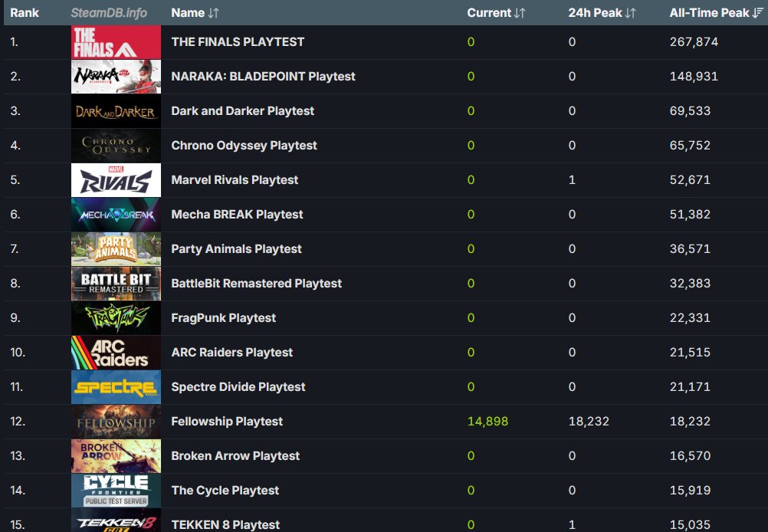Select all-time peak value 52,671

(690, 180)
